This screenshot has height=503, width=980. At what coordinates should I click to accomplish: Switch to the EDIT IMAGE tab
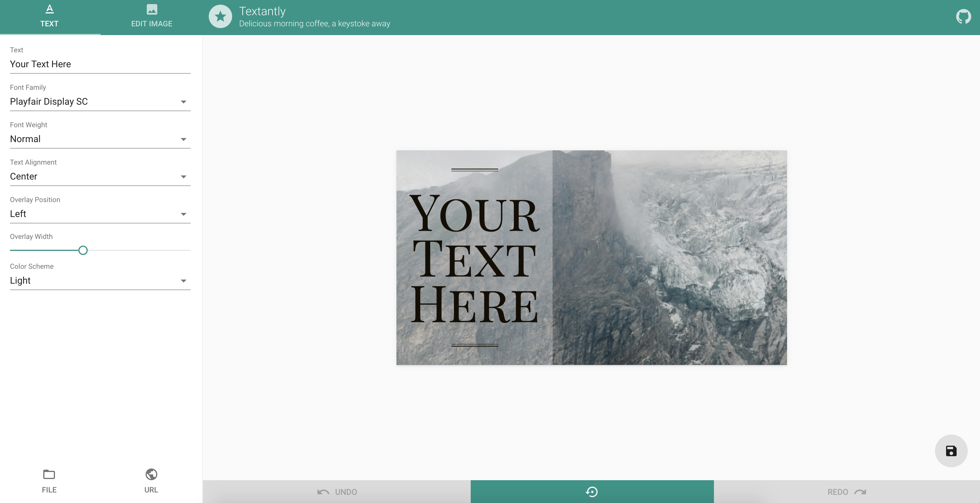[x=152, y=24]
